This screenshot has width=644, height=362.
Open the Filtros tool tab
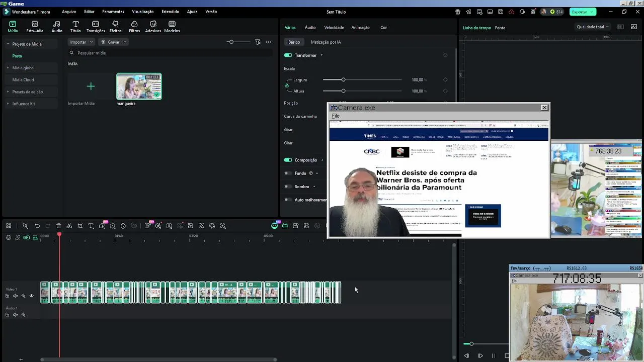pos(134,27)
